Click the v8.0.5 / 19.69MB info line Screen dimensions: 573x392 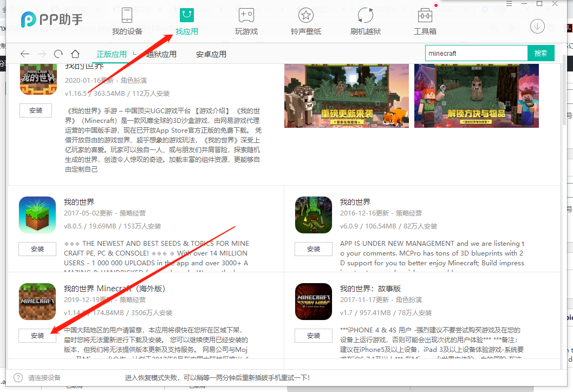tap(112, 226)
